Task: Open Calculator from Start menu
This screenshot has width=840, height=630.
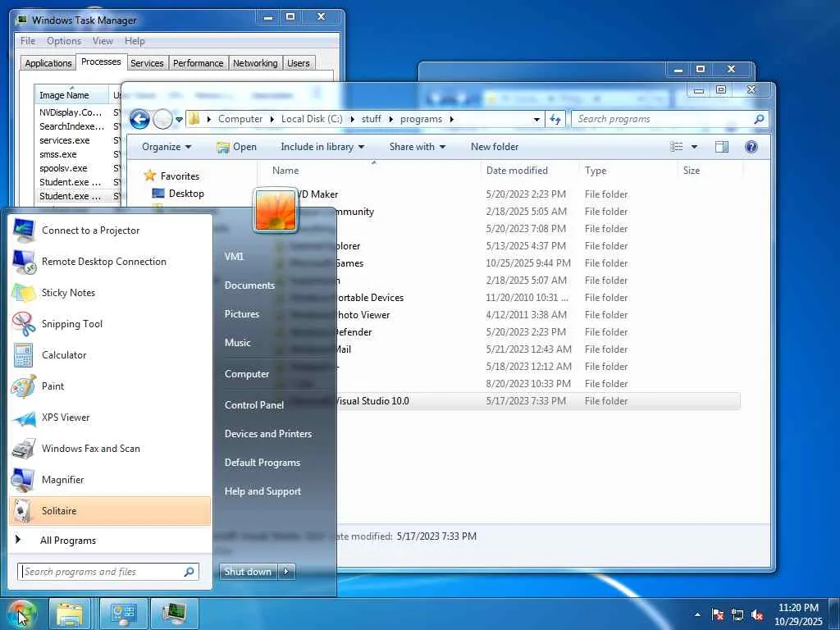Action: coord(110,354)
